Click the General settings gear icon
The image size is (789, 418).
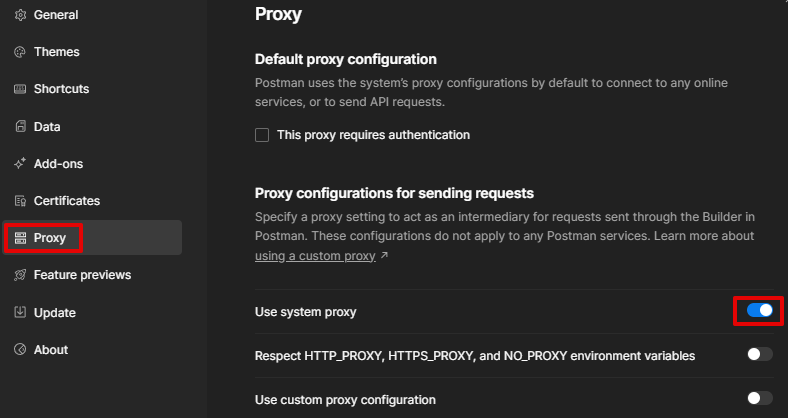[x=20, y=15]
